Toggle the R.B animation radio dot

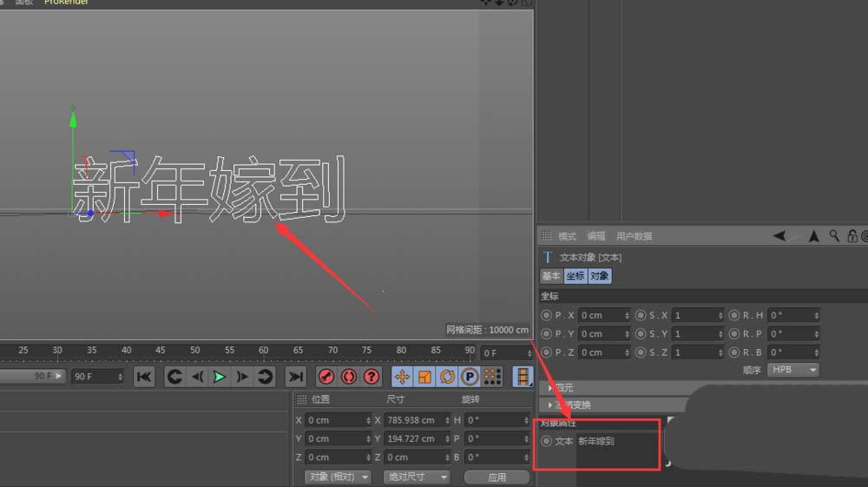pyautogui.click(x=734, y=352)
